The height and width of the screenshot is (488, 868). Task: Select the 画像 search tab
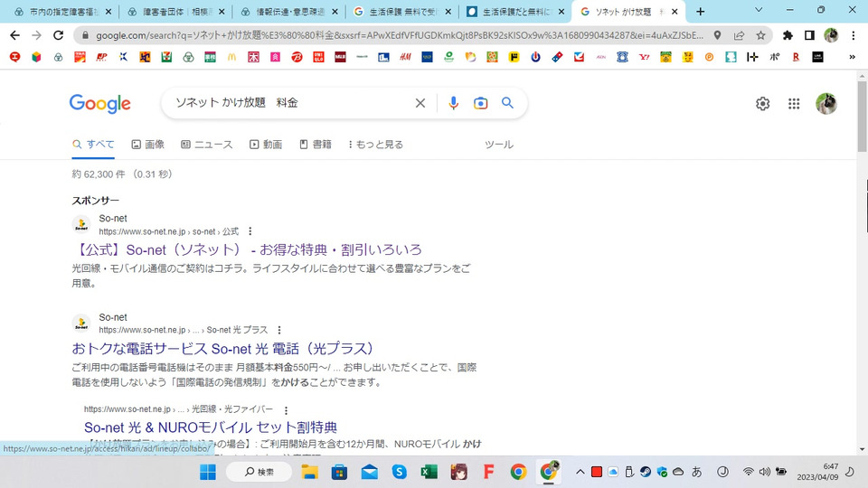(x=147, y=145)
